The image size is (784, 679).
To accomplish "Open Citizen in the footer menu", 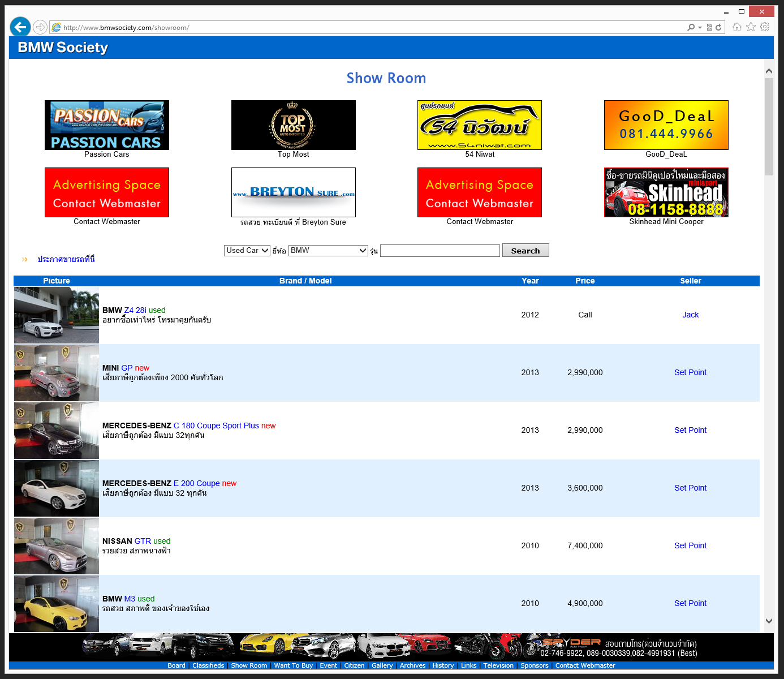I will [355, 665].
